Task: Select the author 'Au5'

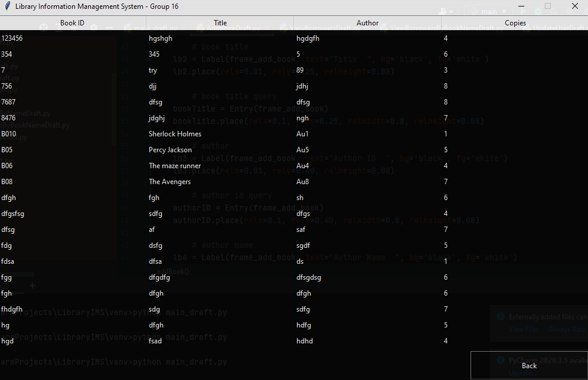Action: (x=303, y=150)
